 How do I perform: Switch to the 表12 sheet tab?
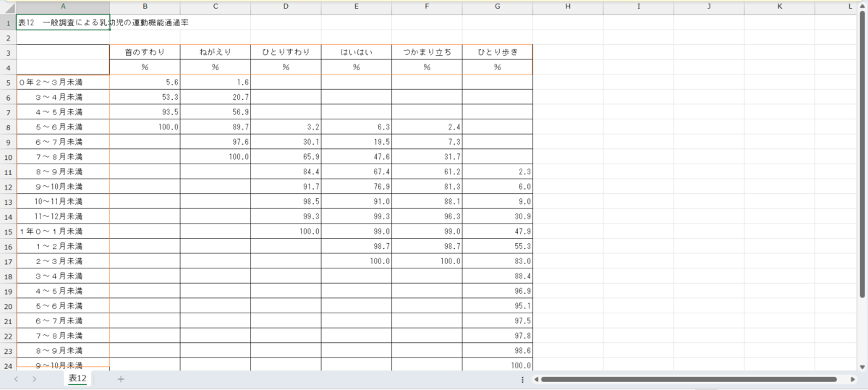77,378
